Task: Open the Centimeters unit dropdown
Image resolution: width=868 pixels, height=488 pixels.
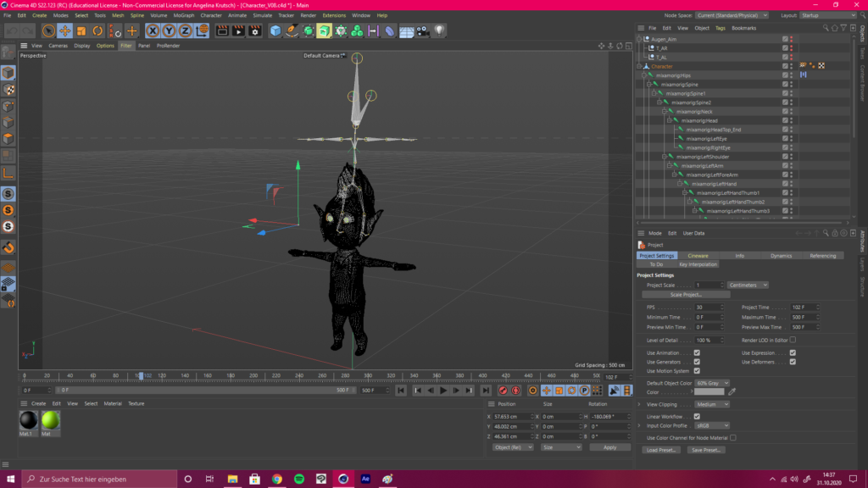Action: (747, 285)
